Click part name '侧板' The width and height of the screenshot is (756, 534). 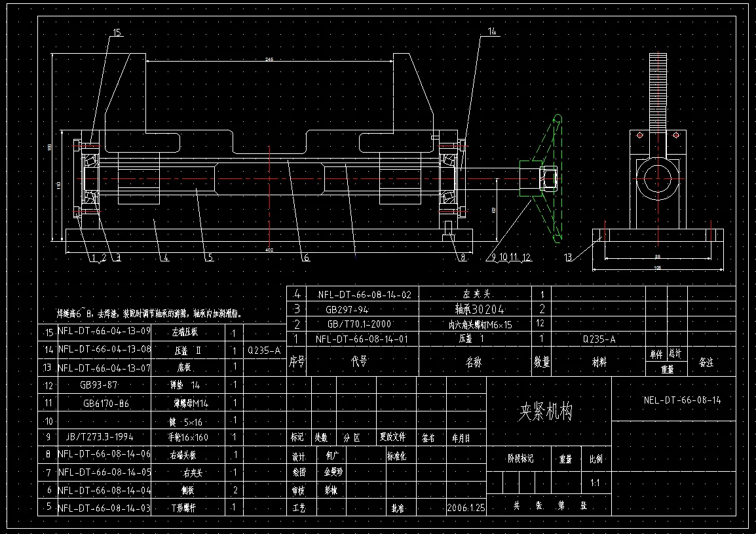(187, 490)
